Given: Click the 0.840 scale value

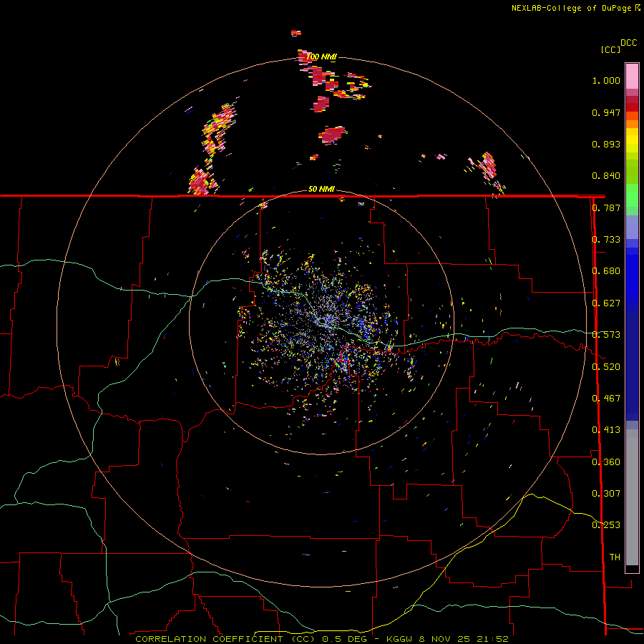Looking at the screenshot, I should (x=606, y=176).
